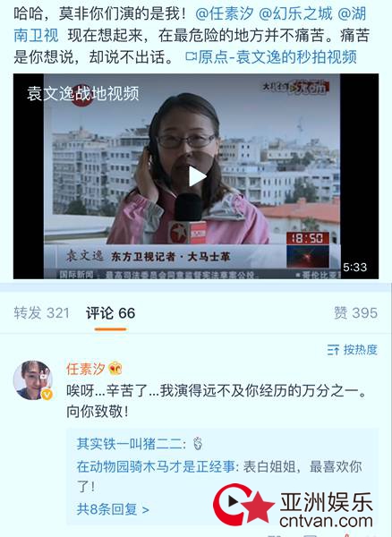Expand 共8条回复 replies
The height and width of the screenshot is (537, 392).
(113, 509)
